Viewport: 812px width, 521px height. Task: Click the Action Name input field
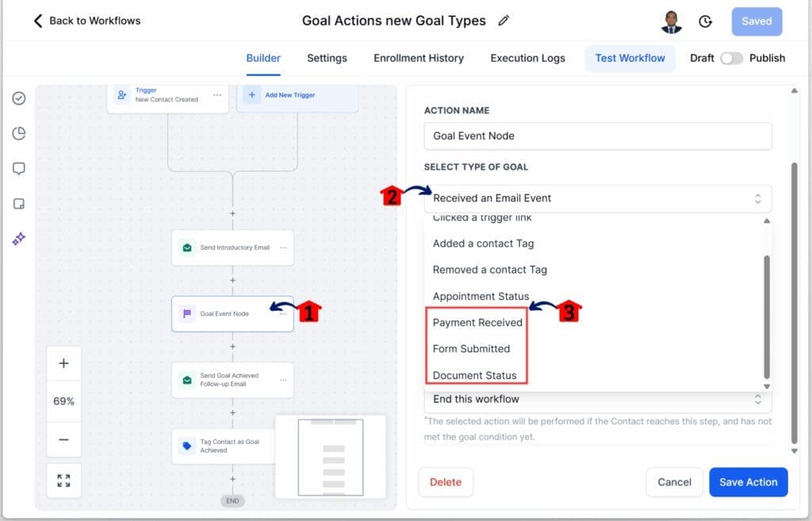pyautogui.click(x=597, y=136)
